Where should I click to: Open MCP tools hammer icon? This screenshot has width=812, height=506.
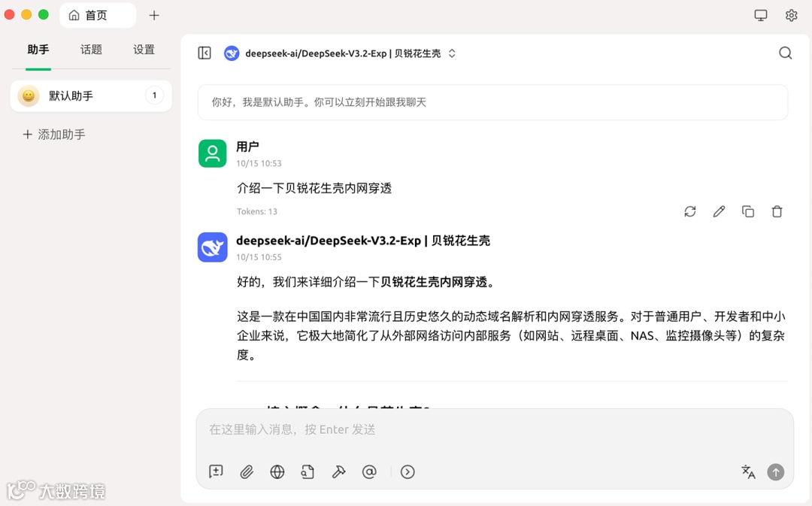(338, 471)
